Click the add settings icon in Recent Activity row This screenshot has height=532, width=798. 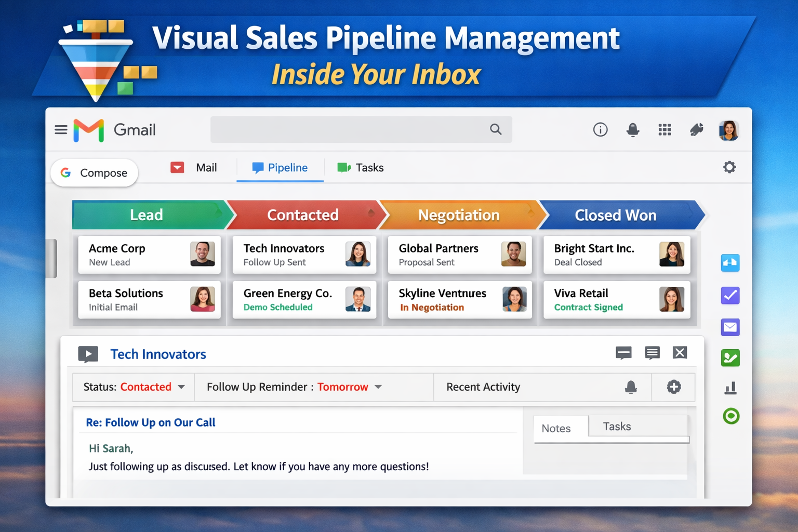[x=673, y=387]
